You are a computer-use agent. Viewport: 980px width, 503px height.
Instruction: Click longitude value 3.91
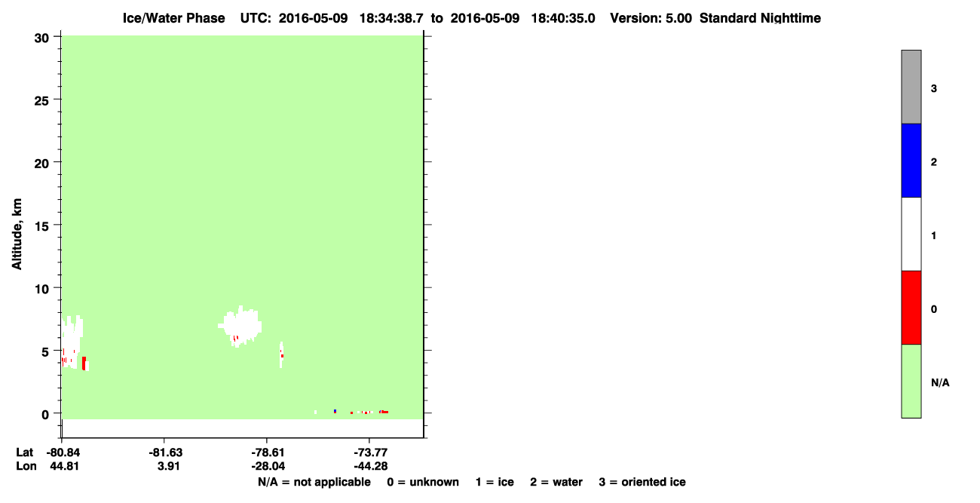point(168,466)
